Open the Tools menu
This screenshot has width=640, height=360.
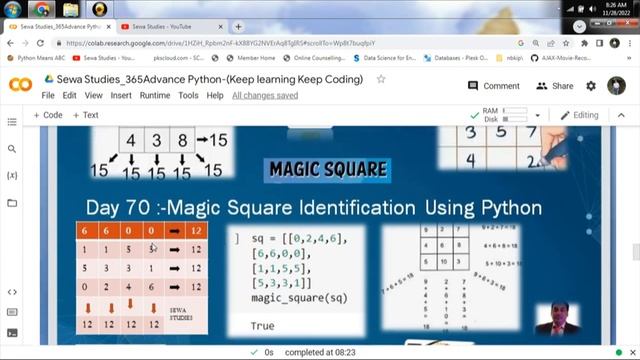click(x=188, y=96)
